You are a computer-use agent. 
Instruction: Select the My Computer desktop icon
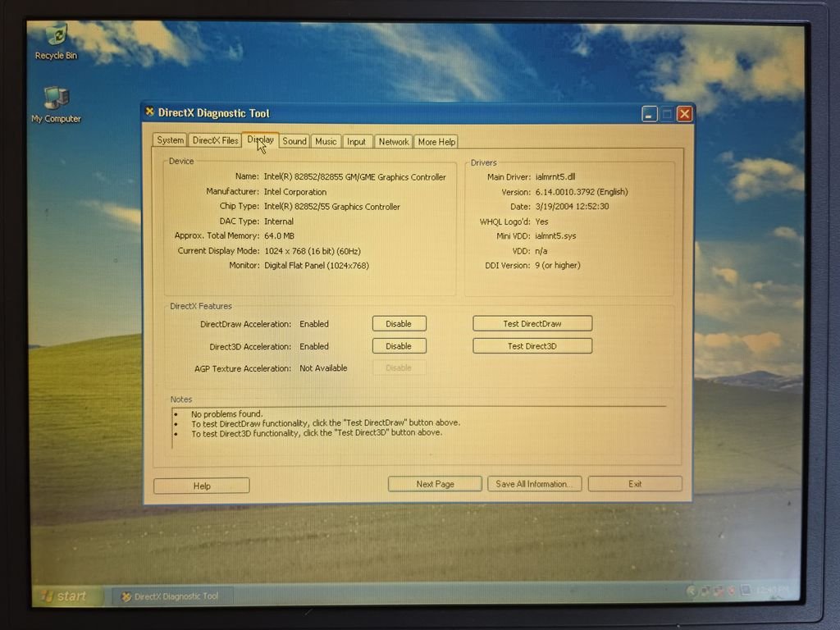tap(57, 105)
